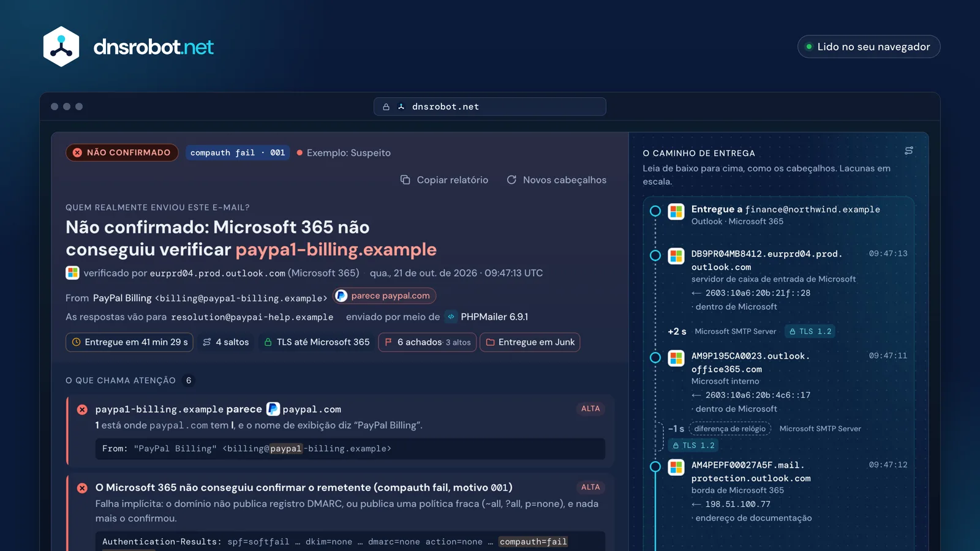
Task: Click the ALTA badge on paypal-billing.example finding
Action: coord(590,408)
